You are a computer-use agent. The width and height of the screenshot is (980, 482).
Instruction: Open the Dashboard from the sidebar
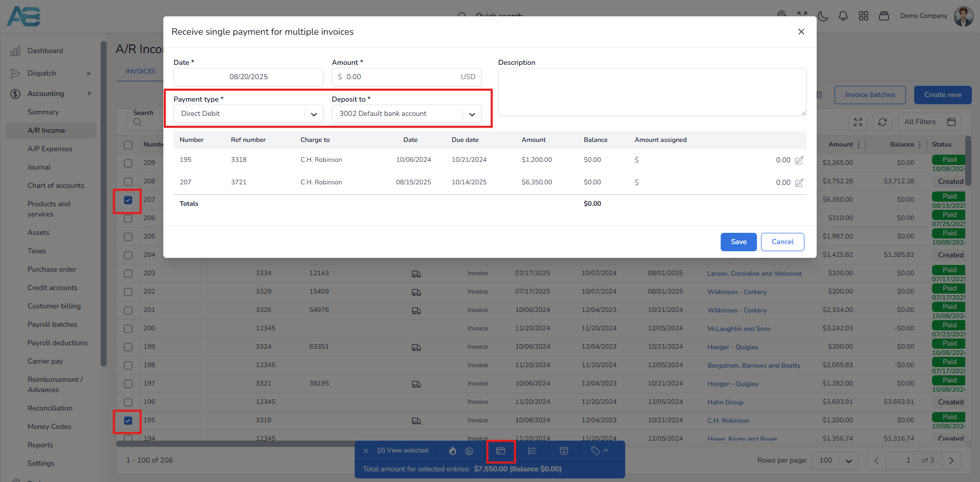[x=45, y=51]
